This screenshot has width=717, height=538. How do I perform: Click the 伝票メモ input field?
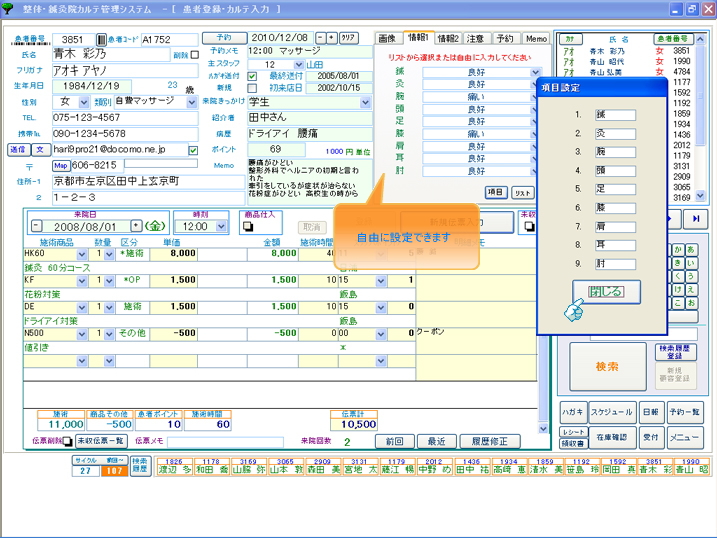[225, 442]
